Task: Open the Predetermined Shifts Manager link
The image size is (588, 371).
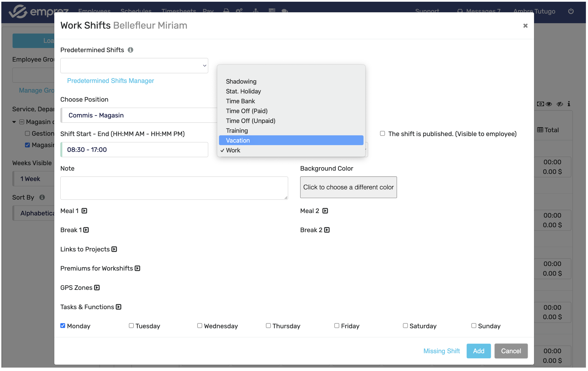Action: tap(110, 81)
